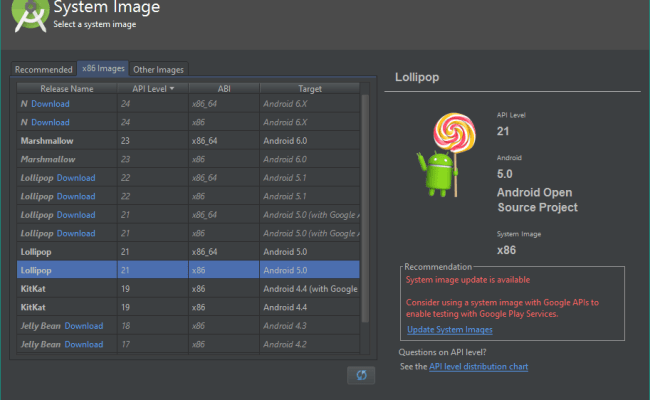Sort by API Level column arrow
The width and height of the screenshot is (650, 400).
tap(172, 88)
